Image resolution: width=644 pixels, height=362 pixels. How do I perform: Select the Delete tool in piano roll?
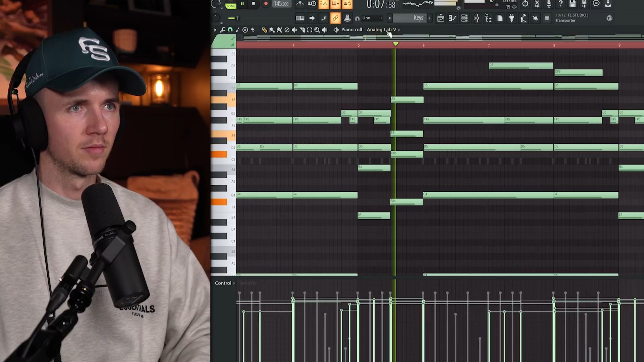tap(287, 30)
